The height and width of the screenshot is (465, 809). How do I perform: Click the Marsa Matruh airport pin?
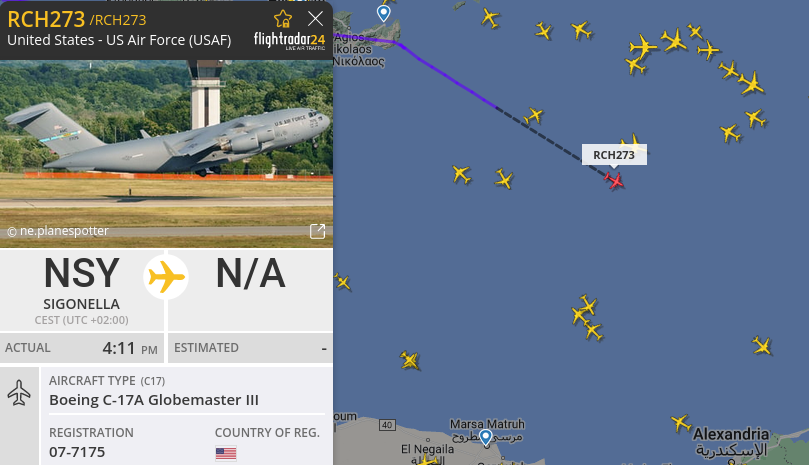click(x=486, y=438)
